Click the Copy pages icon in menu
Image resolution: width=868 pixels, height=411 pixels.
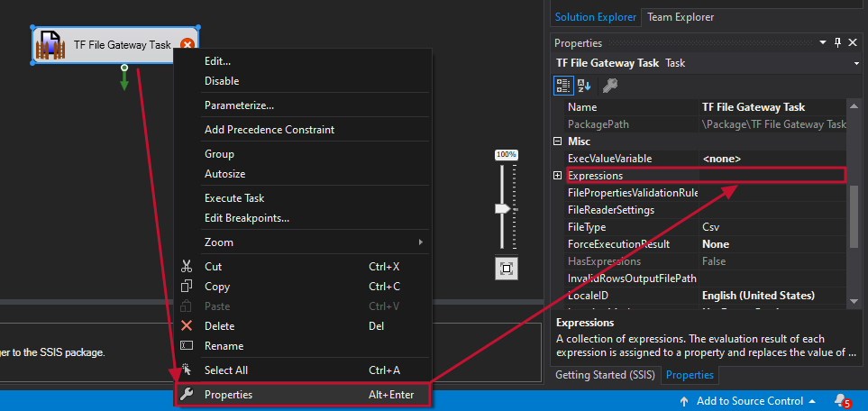tap(187, 287)
